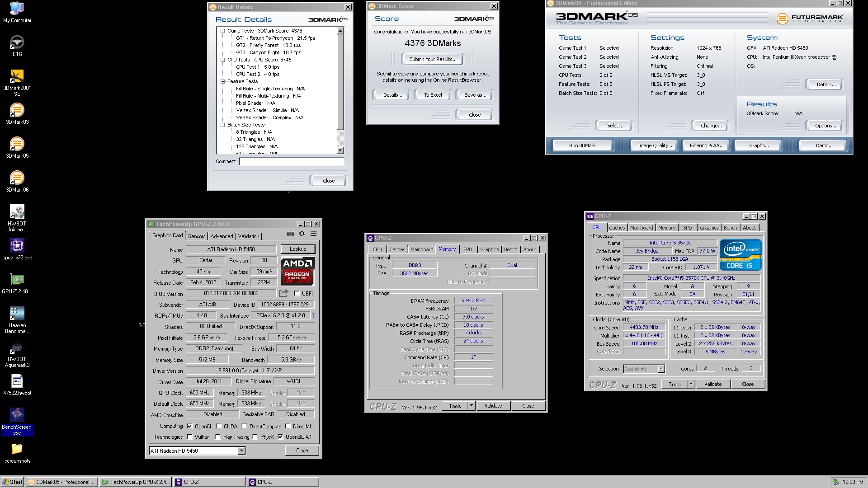Select the 47532.hwbot file icon
This screenshot has width=868, height=488.
pyautogui.click(x=17, y=385)
